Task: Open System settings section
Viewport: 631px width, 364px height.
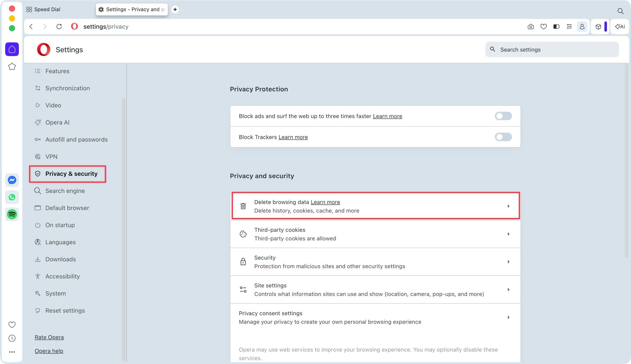Action: pos(55,293)
